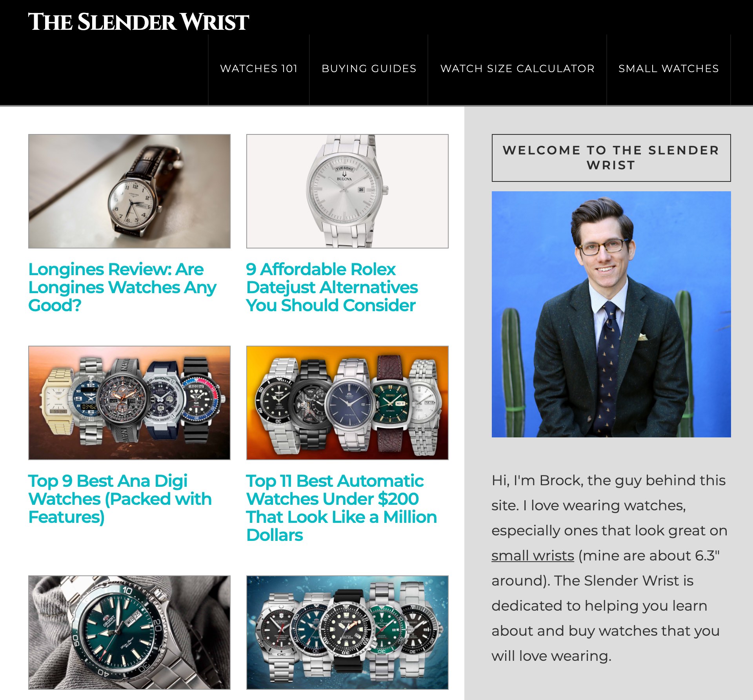Click the ana-digi watches group thumbnail
Viewport: 753px width, 700px height.
pos(129,403)
